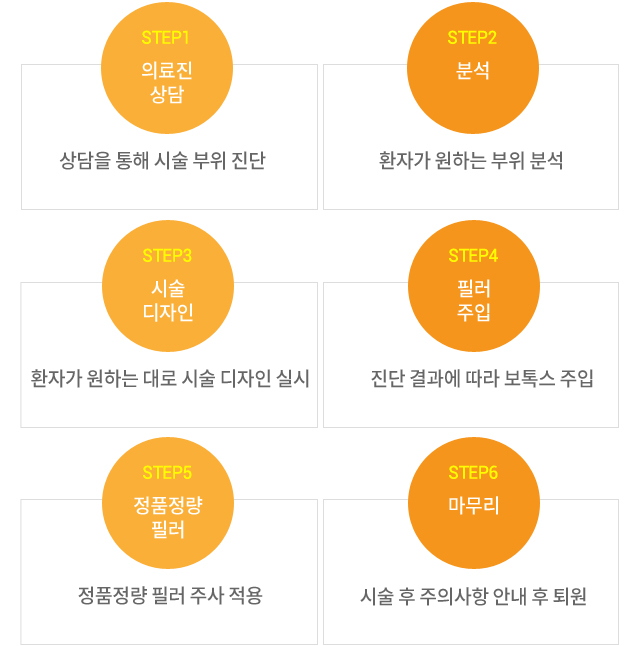Select the STEP2 분석 orange circle
Image resolution: width=640 pixels, height=646 pixels.
[x=473, y=68]
